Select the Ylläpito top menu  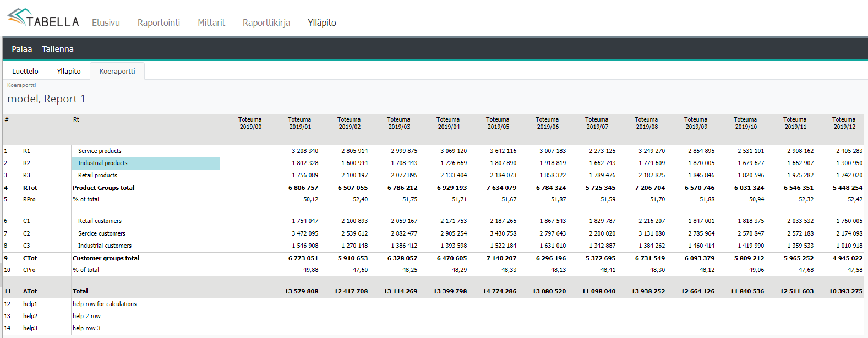[322, 23]
